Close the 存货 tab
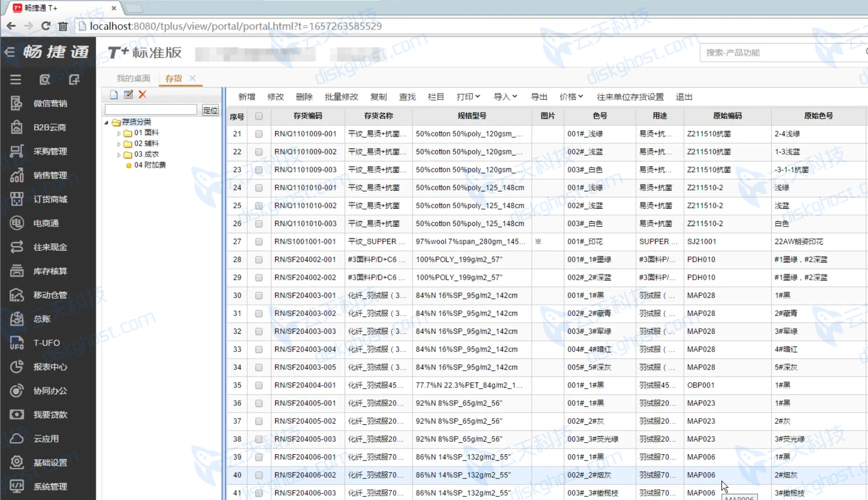Image resolution: width=868 pixels, height=500 pixels. coord(193,78)
